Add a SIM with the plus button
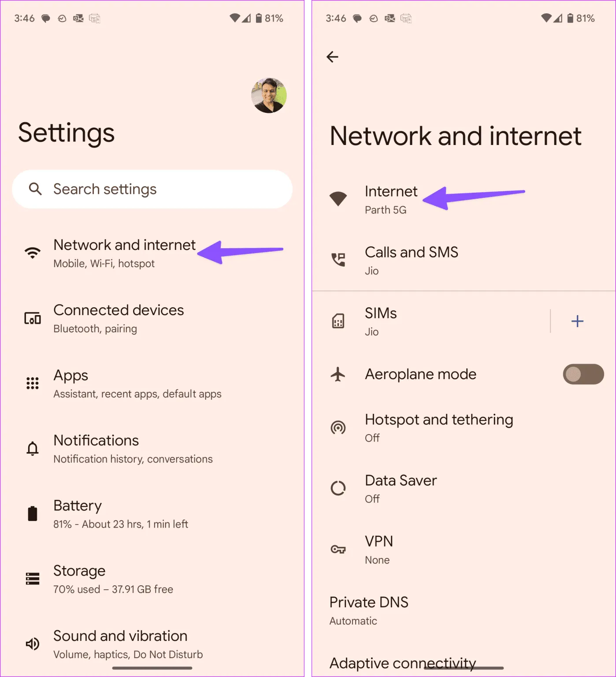 click(x=577, y=321)
